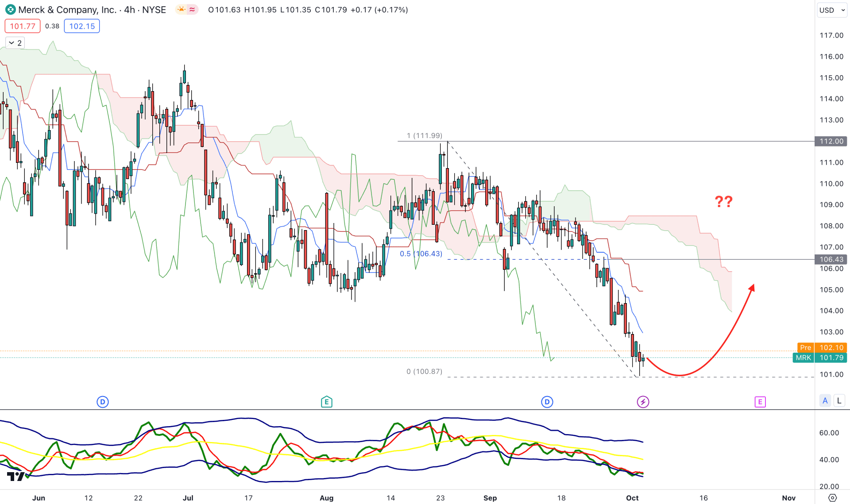Viewport: 850px width, 504px height.
Task: Click the blue buy price 102.15
Action: click(x=82, y=26)
